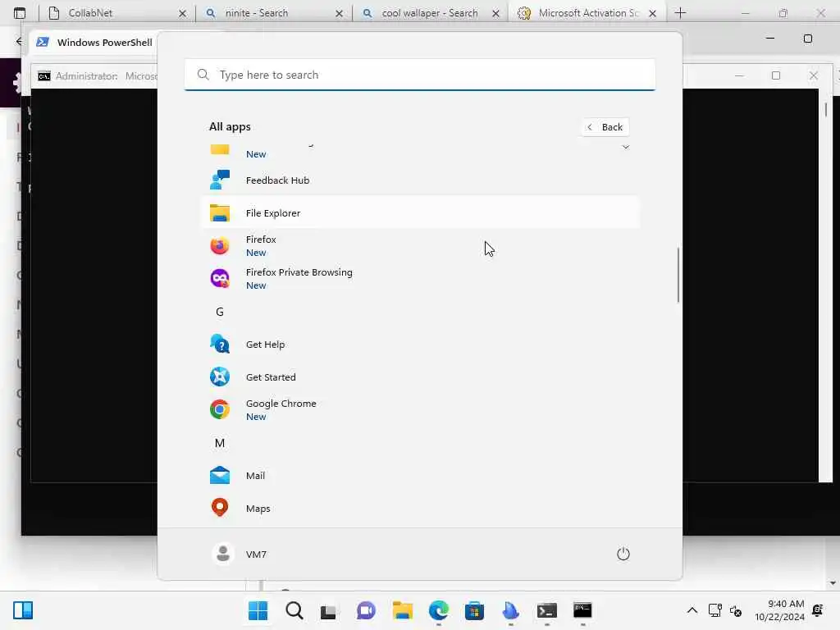Open Firefox Private Browsing
This screenshot has width=840, height=630.
(x=420, y=279)
